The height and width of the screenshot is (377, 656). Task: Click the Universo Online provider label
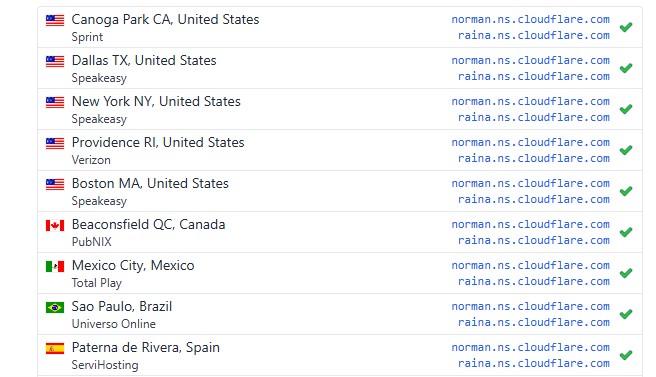(x=113, y=324)
